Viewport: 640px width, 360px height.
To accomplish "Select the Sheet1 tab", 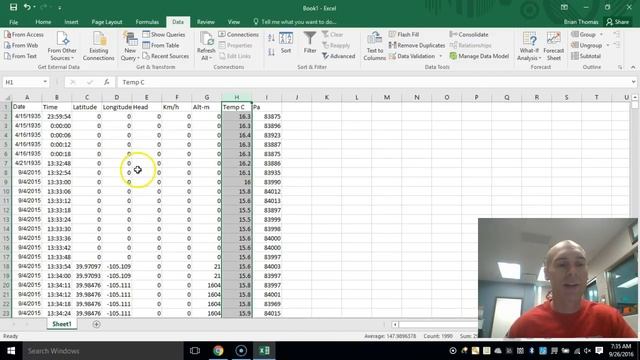I will [62, 324].
